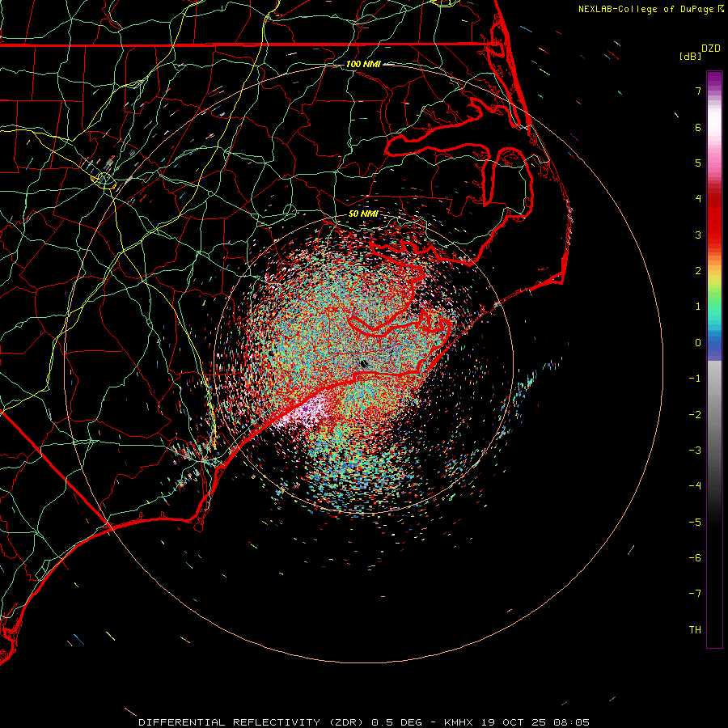Click the "50 NMI" range ring label
This screenshot has width=728, height=728.
click(363, 214)
